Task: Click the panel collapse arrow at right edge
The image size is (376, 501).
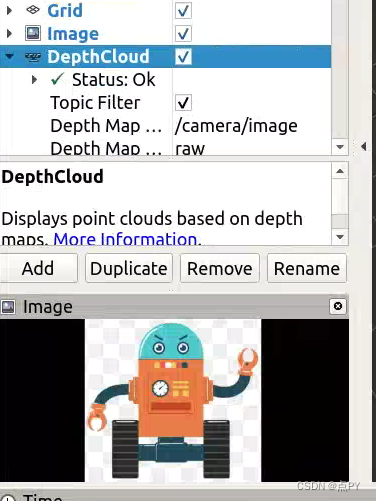Action: (x=364, y=146)
